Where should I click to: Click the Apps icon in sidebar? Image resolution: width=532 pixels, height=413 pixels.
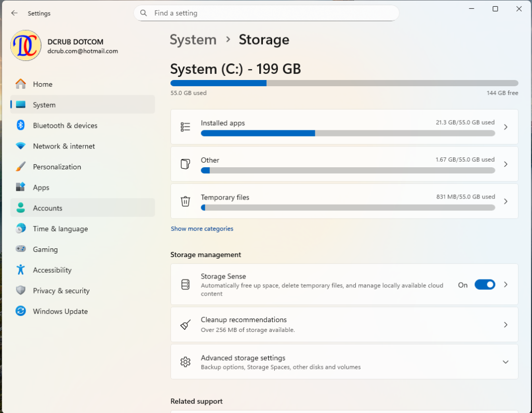[x=21, y=188]
